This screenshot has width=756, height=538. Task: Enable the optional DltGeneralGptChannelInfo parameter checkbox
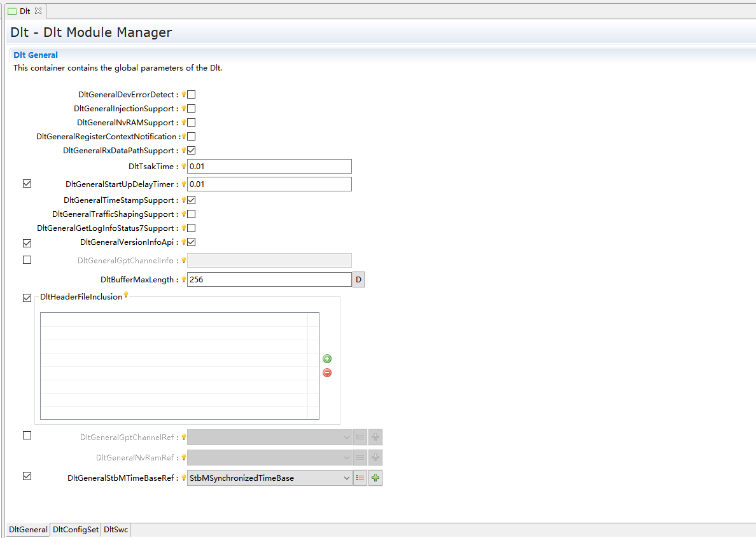(27, 259)
